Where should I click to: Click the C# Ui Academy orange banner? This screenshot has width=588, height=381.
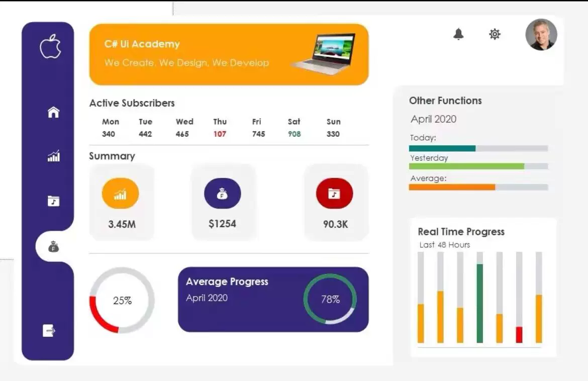pos(229,54)
